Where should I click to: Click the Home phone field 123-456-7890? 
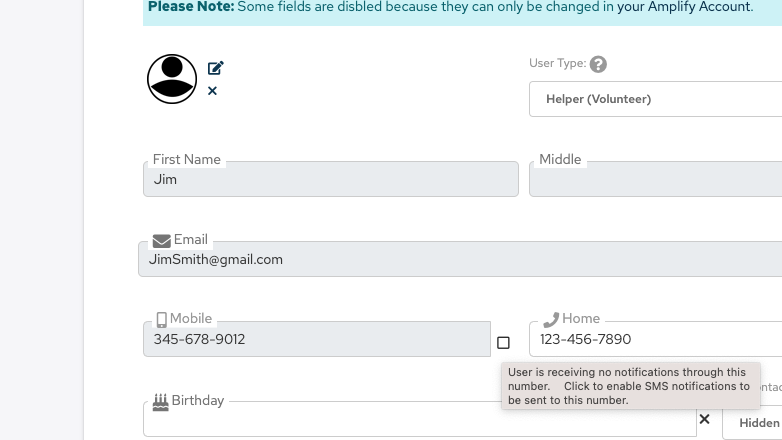655,339
